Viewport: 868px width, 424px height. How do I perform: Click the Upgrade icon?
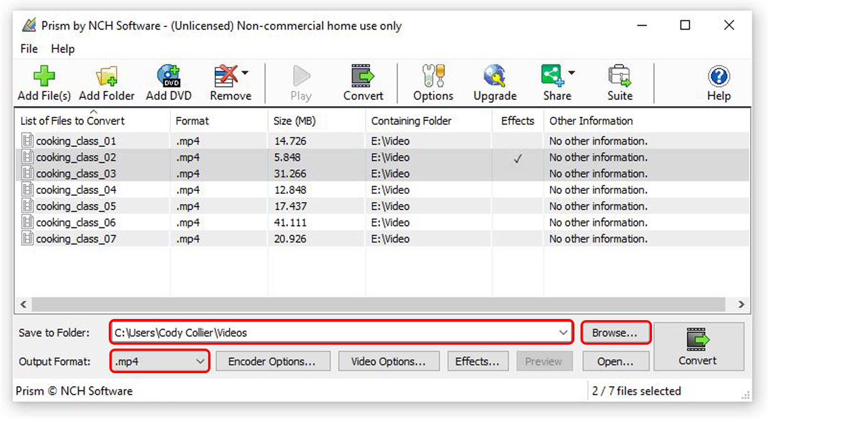(493, 82)
